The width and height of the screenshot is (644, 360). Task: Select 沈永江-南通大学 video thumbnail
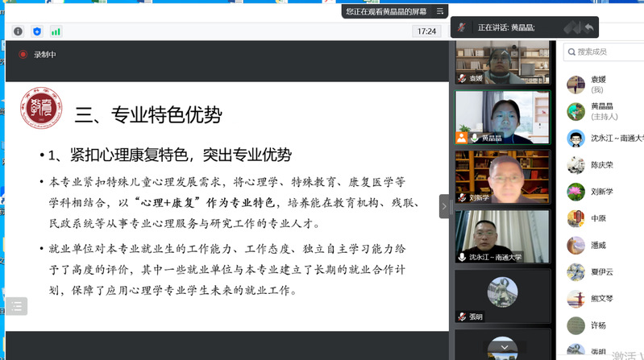(502, 236)
